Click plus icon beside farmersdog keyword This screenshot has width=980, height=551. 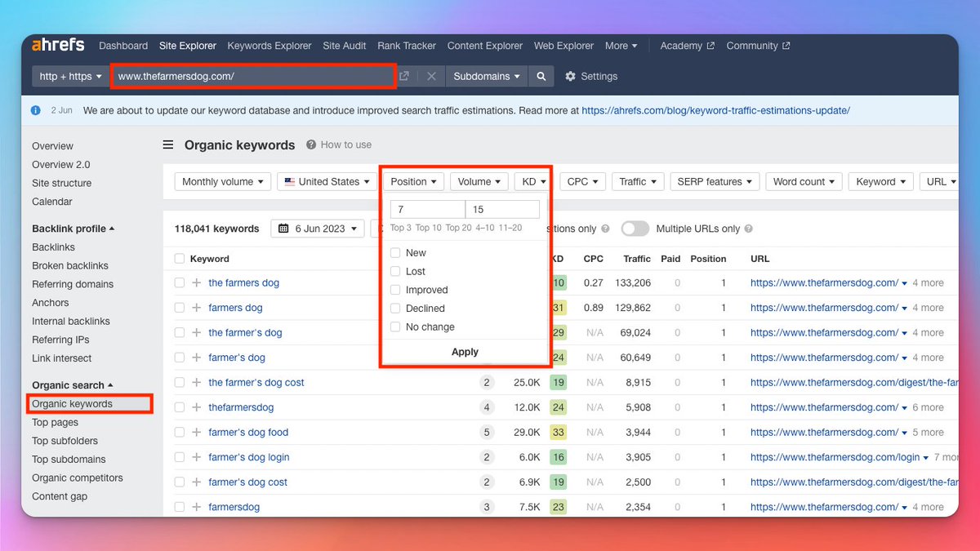tap(196, 507)
